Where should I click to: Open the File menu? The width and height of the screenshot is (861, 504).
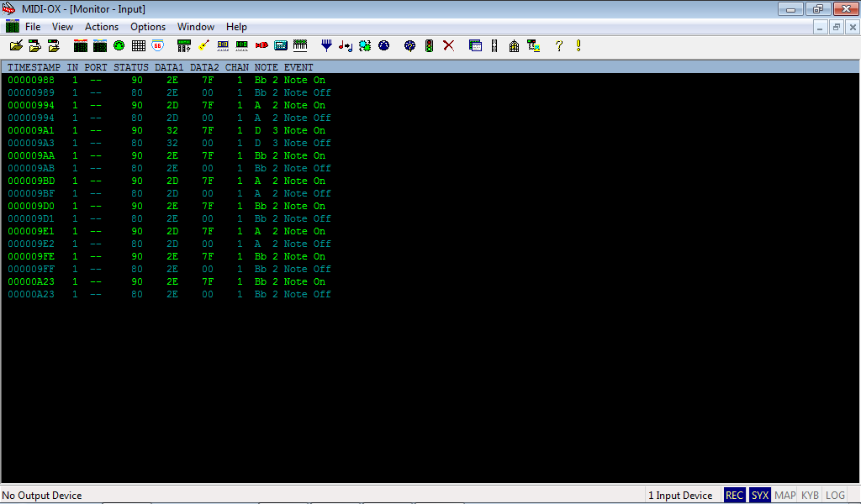tap(33, 26)
